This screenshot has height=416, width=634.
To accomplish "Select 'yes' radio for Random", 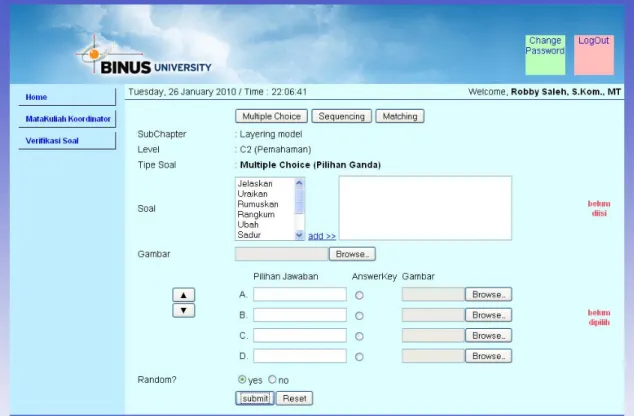I will click(242, 379).
